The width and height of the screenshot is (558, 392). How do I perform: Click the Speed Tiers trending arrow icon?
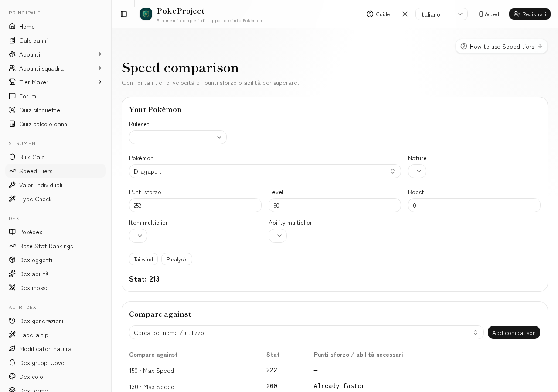[12, 171]
